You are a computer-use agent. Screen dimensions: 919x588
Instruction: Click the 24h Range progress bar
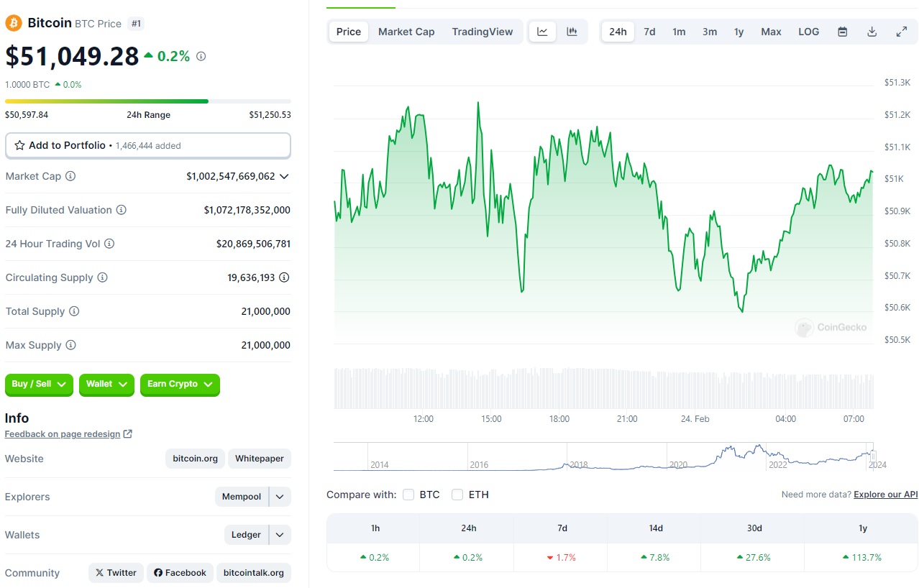click(148, 101)
